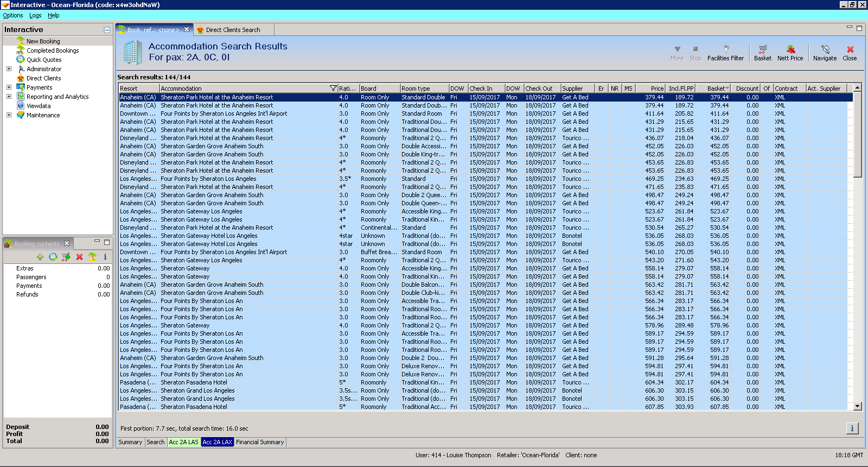
Task: Expand the Payments tree node
Action: (x=9, y=87)
